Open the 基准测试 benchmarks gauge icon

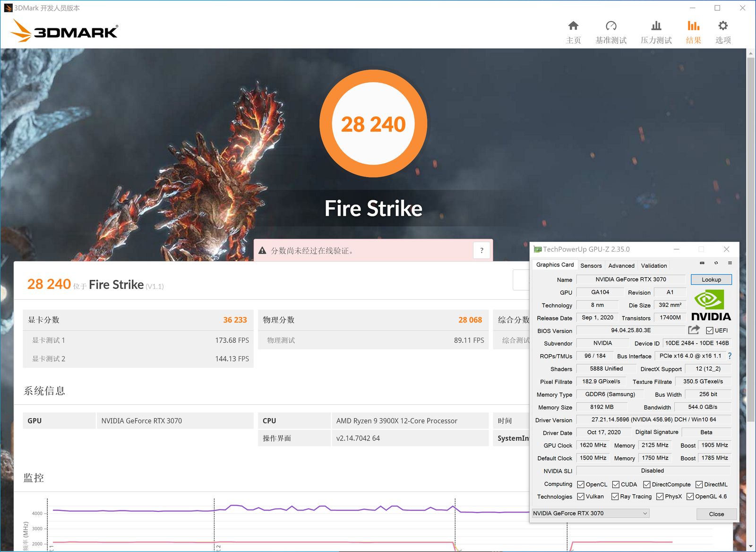point(611,25)
